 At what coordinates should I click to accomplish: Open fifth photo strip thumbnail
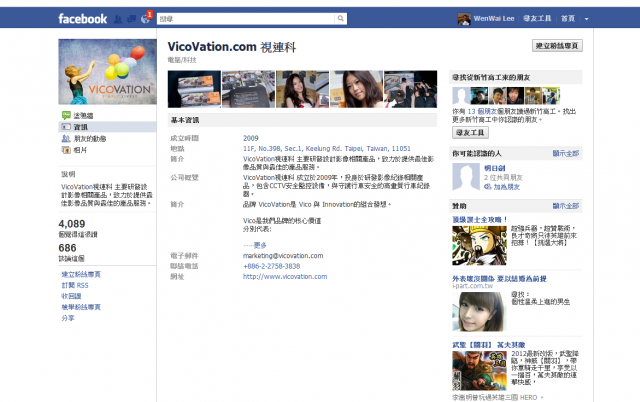point(410,89)
